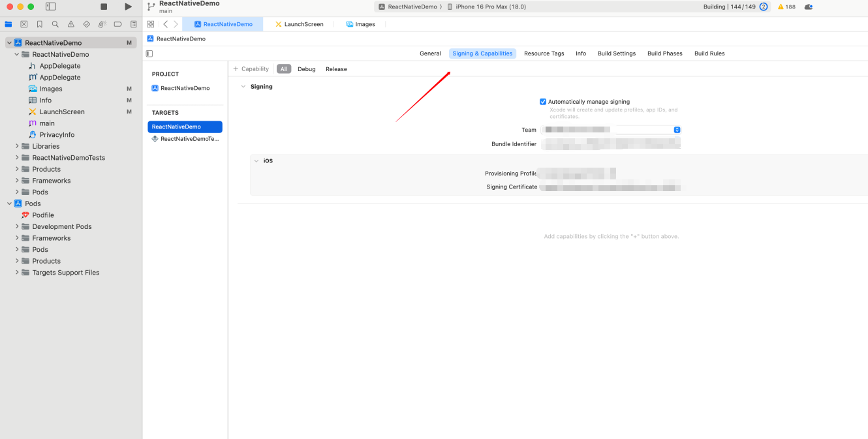Select the ReactNativeDemoTests target
This screenshot has width=868, height=439.
[x=185, y=139]
